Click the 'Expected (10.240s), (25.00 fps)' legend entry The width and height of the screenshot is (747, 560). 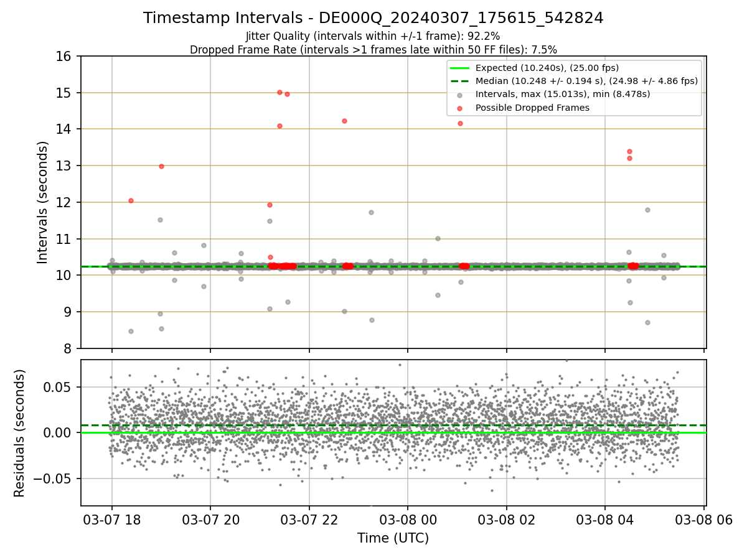[547, 68]
